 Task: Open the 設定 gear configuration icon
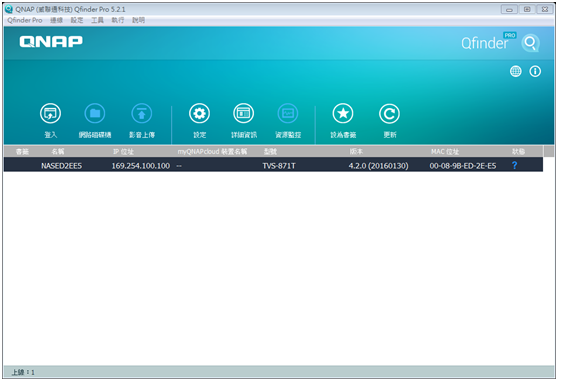click(199, 114)
